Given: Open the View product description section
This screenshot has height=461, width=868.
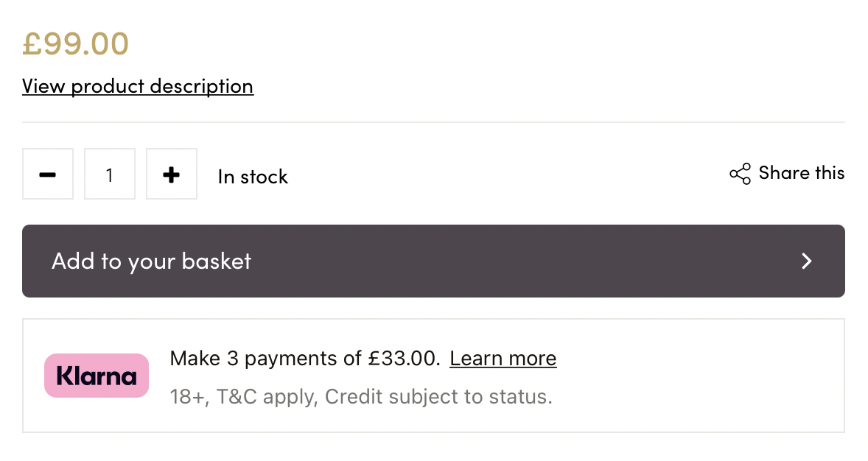Looking at the screenshot, I should [137, 86].
